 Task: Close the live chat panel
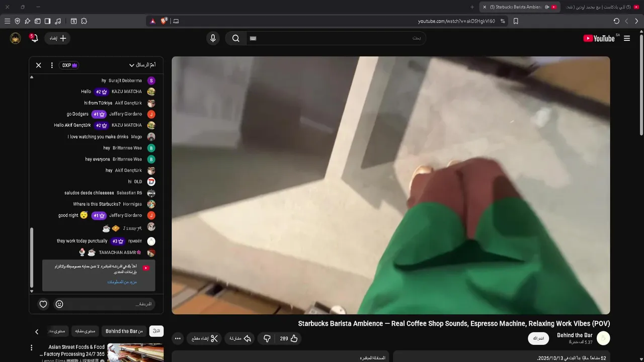coord(38,65)
